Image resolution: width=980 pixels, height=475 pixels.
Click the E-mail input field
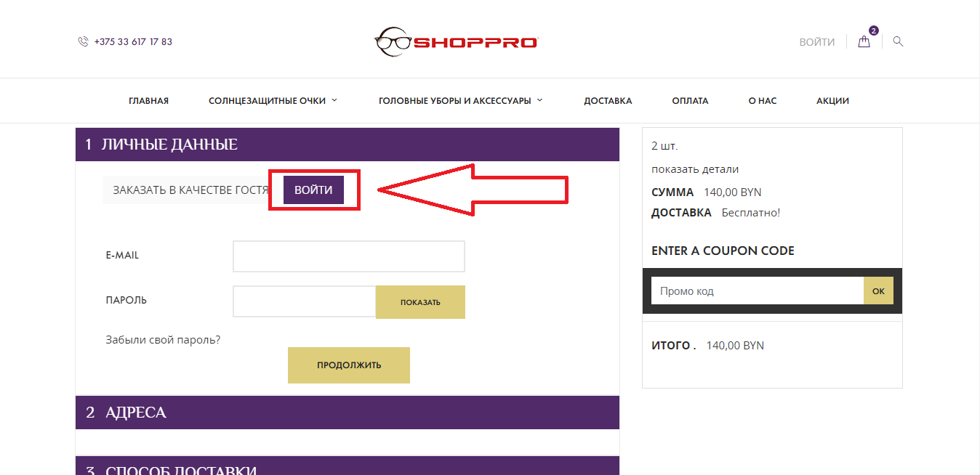(x=349, y=256)
